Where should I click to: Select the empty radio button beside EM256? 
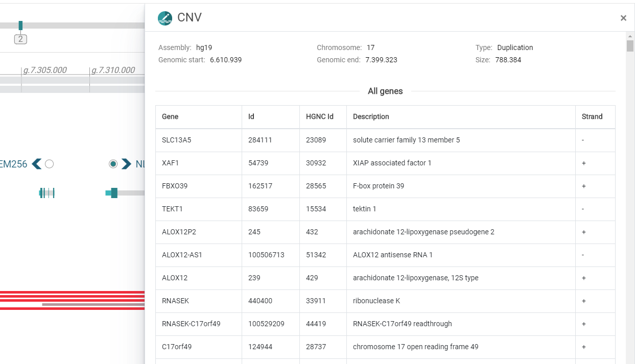coord(49,164)
